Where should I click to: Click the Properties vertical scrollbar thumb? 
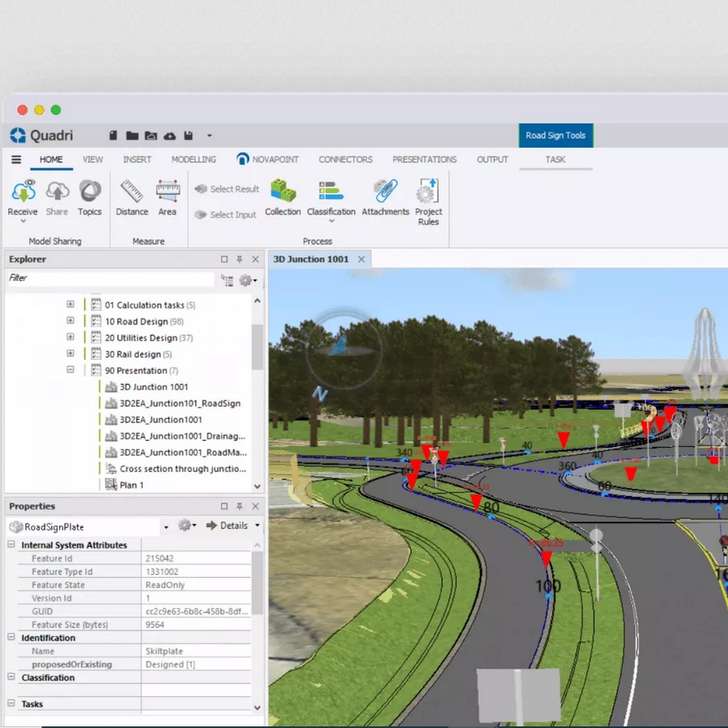257,582
